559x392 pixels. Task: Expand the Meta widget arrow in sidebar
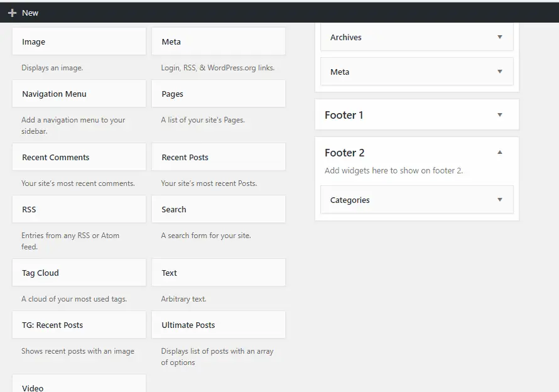[500, 72]
